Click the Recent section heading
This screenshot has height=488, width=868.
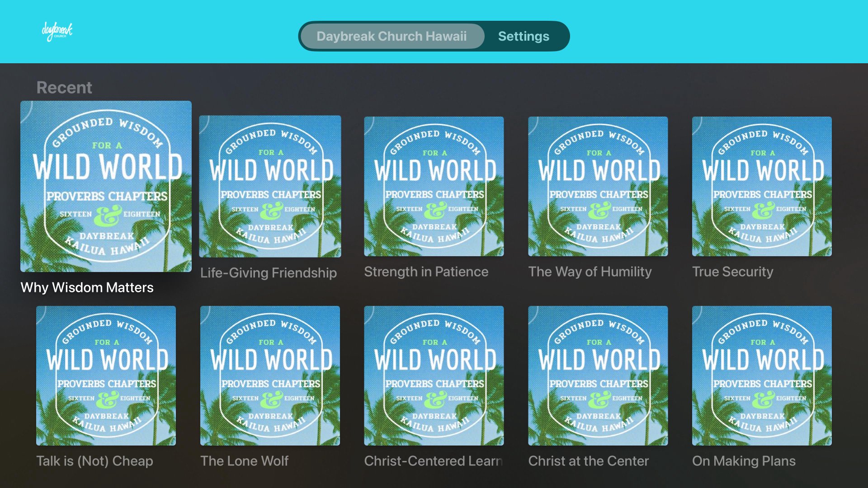[64, 87]
